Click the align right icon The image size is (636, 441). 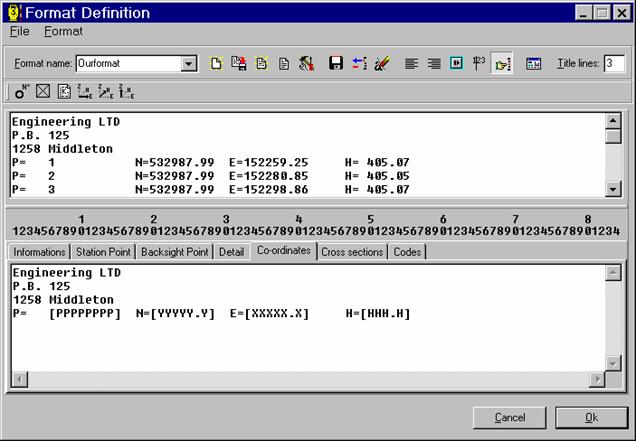coord(433,63)
